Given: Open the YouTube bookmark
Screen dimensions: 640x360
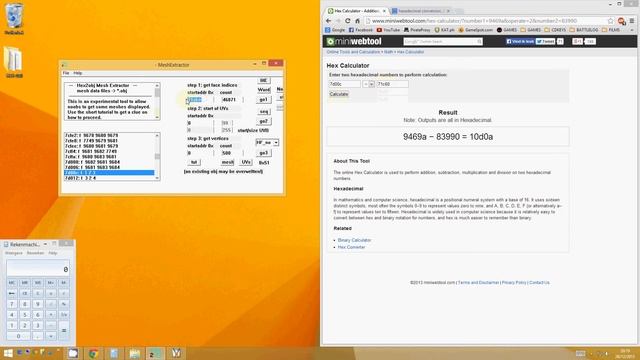Looking at the screenshot, I should click(388, 30).
